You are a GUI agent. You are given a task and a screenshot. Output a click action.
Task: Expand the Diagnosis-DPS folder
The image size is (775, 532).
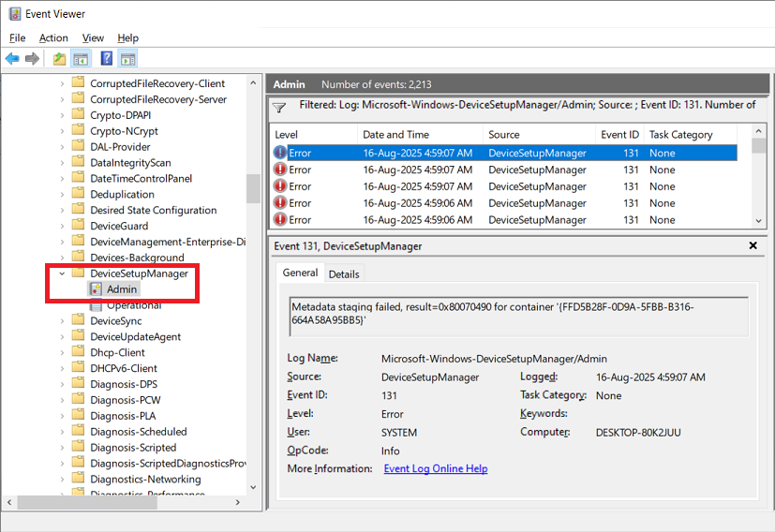63,384
